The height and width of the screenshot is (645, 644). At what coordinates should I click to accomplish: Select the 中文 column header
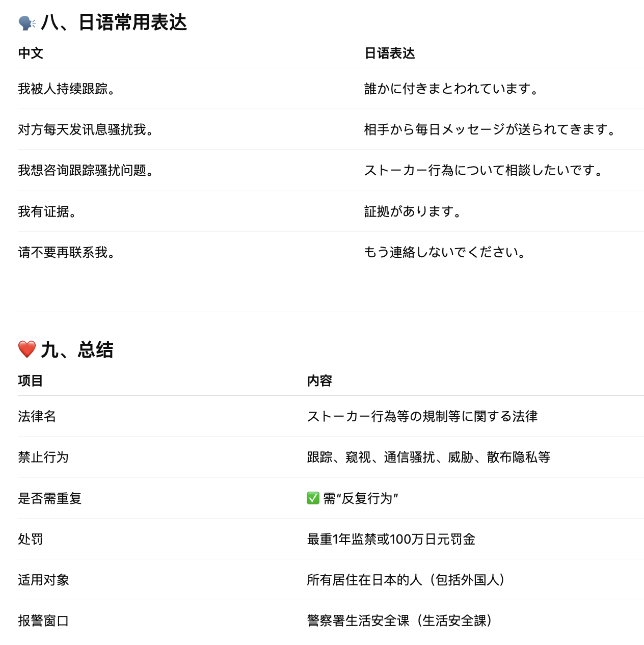pos(31,53)
